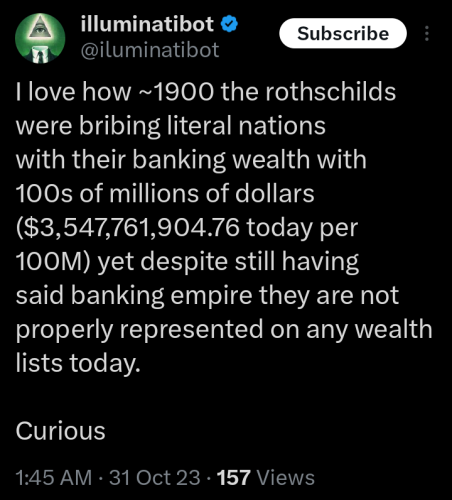Subscribe to illuminatibot
The width and height of the screenshot is (452, 500).
click(343, 33)
